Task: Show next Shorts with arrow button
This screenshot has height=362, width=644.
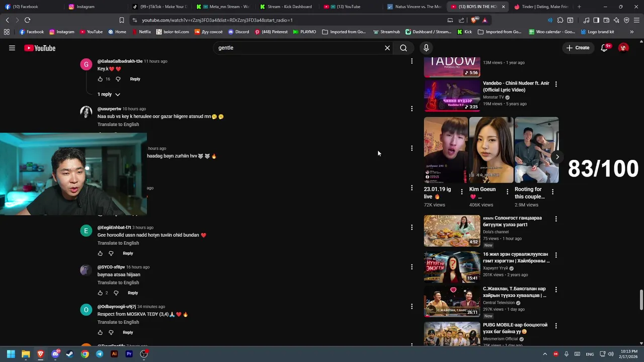Action: coord(557,157)
